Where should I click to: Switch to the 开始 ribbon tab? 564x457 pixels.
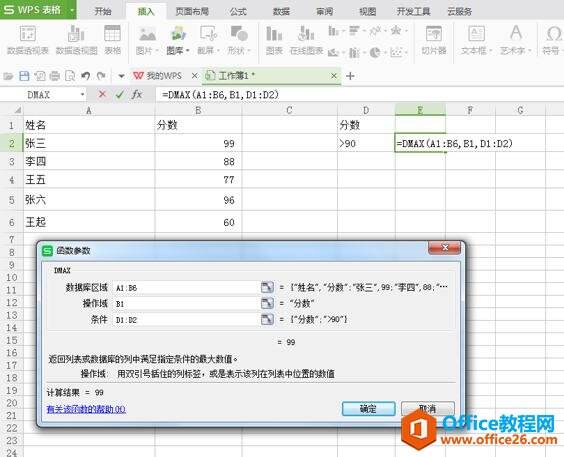click(103, 12)
